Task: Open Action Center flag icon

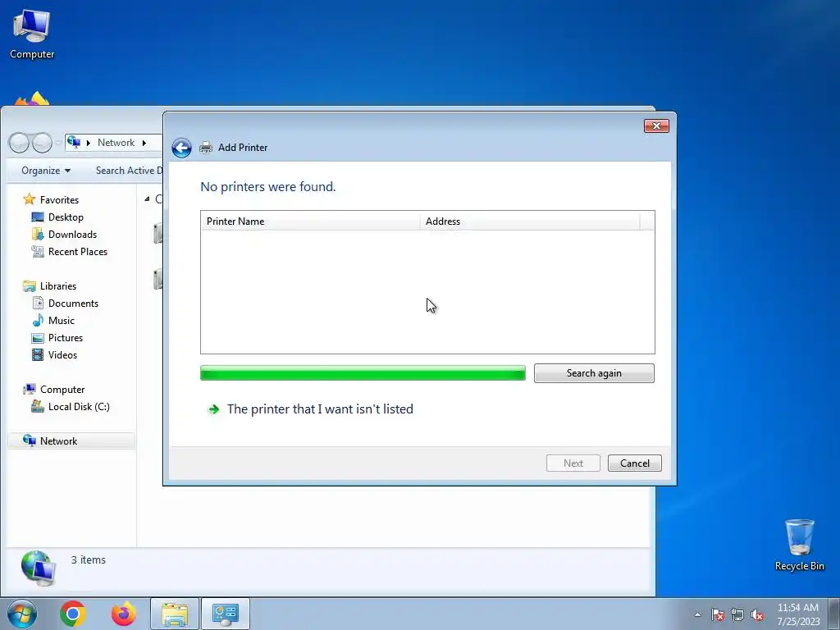Action: 718,614
